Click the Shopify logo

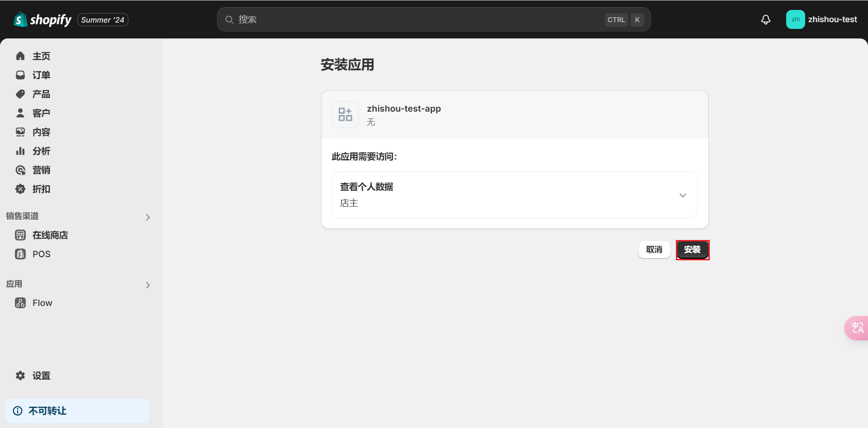(x=42, y=19)
